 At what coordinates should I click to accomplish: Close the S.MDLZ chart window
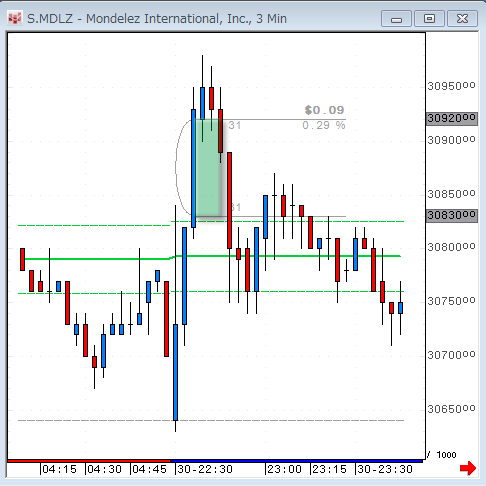462,19
